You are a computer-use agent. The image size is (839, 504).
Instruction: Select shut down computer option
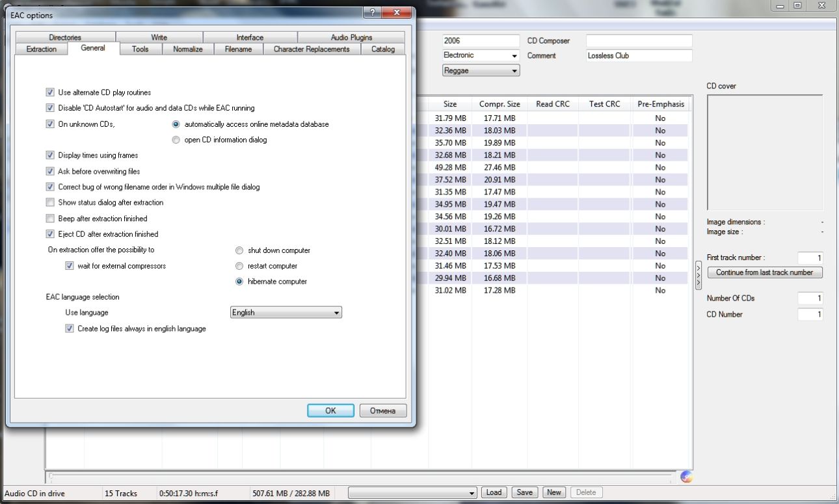coord(239,250)
